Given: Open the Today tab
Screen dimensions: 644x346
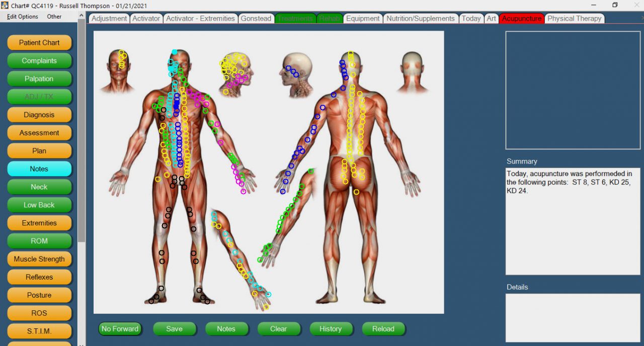Looking at the screenshot, I should (x=471, y=18).
